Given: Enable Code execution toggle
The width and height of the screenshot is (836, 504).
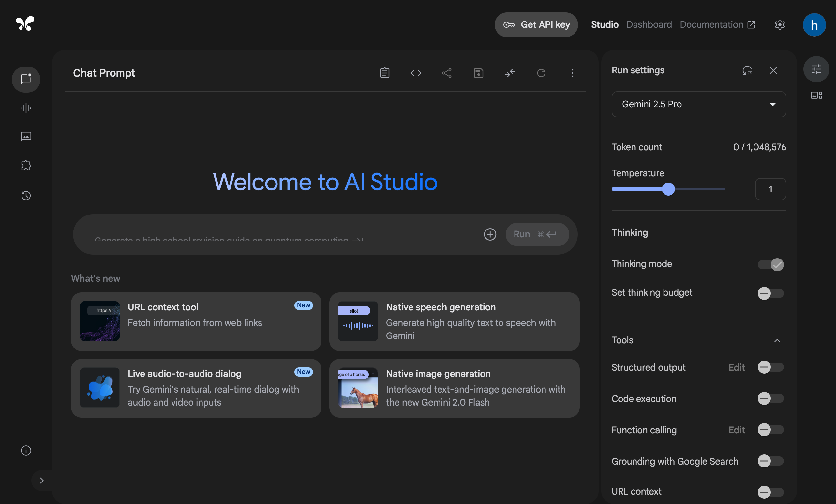Looking at the screenshot, I should point(770,398).
